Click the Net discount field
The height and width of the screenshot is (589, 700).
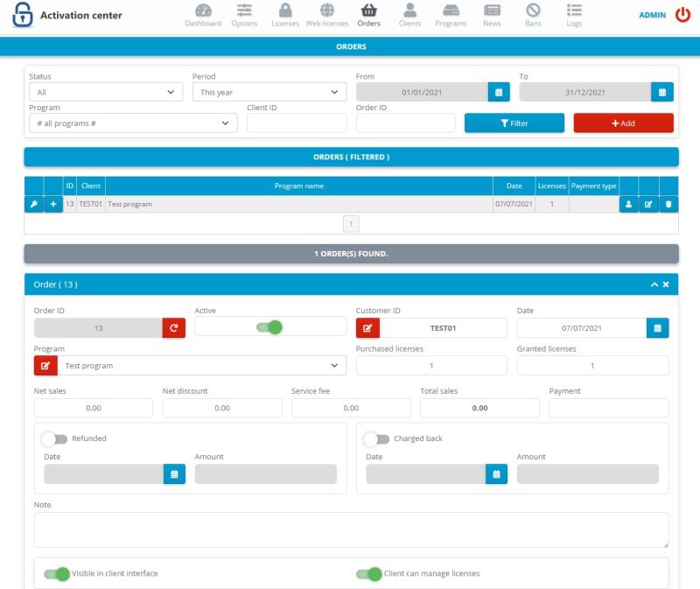222,408
